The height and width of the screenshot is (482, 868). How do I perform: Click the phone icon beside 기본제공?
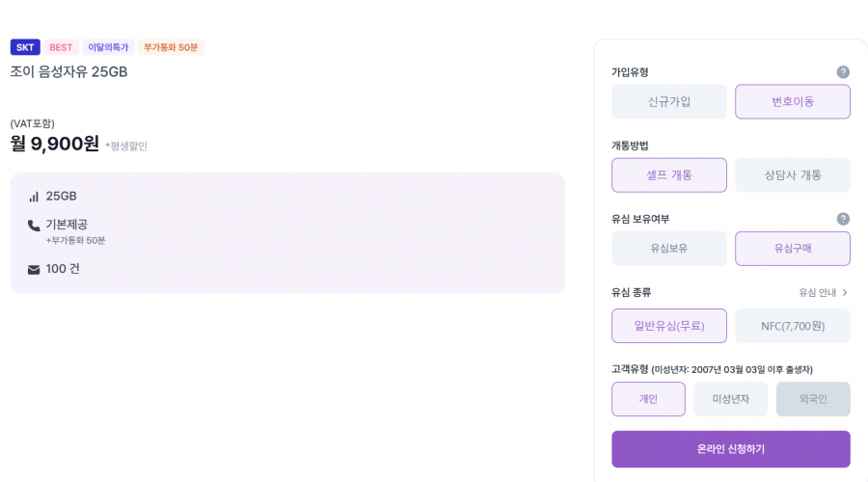pyautogui.click(x=34, y=226)
